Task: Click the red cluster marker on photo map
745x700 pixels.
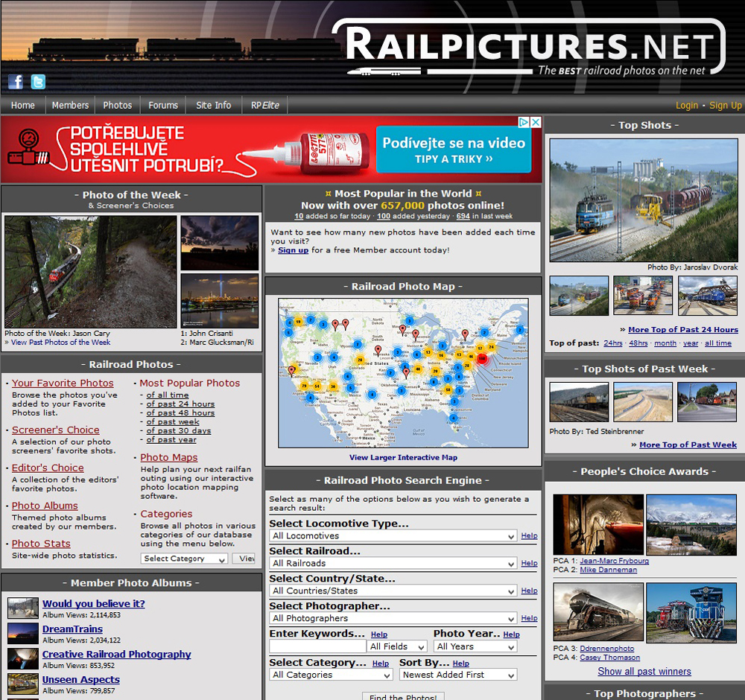Action: click(482, 358)
